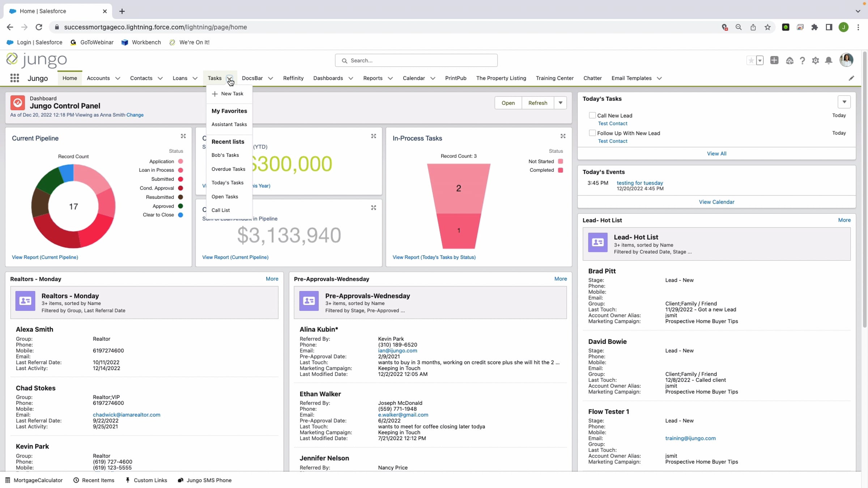
Task: Open the Setup gear icon
Action: coord(816,60)
